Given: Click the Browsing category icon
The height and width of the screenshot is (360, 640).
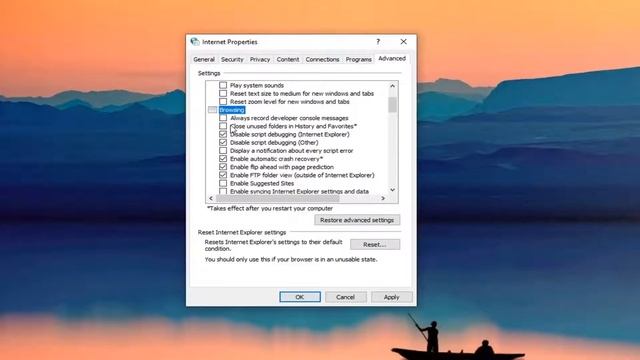Looking at the screenshot, I should [x=212, y=110].
